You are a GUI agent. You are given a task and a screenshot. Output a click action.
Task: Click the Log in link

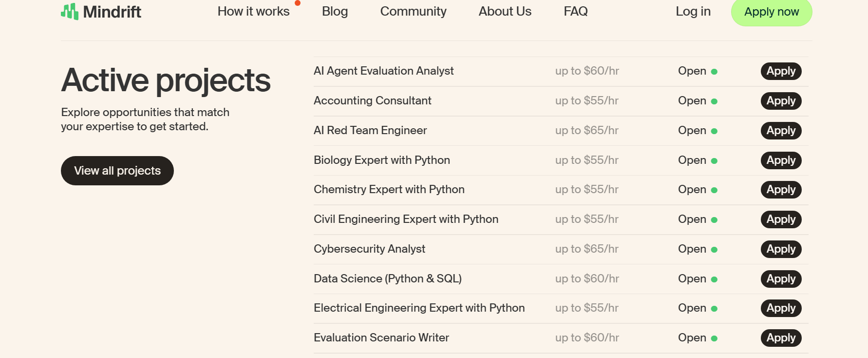click(x=693, y=11)
